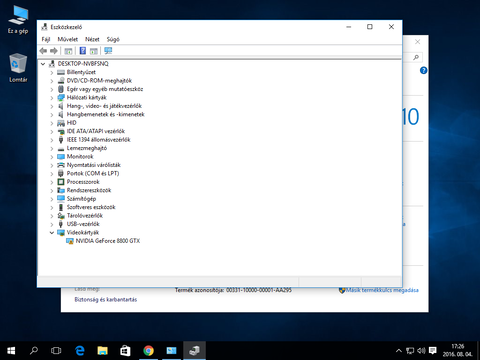Select the NVIDIA GeForce 8800 GTX device
The image size is (480, 360).
[108, 241]
